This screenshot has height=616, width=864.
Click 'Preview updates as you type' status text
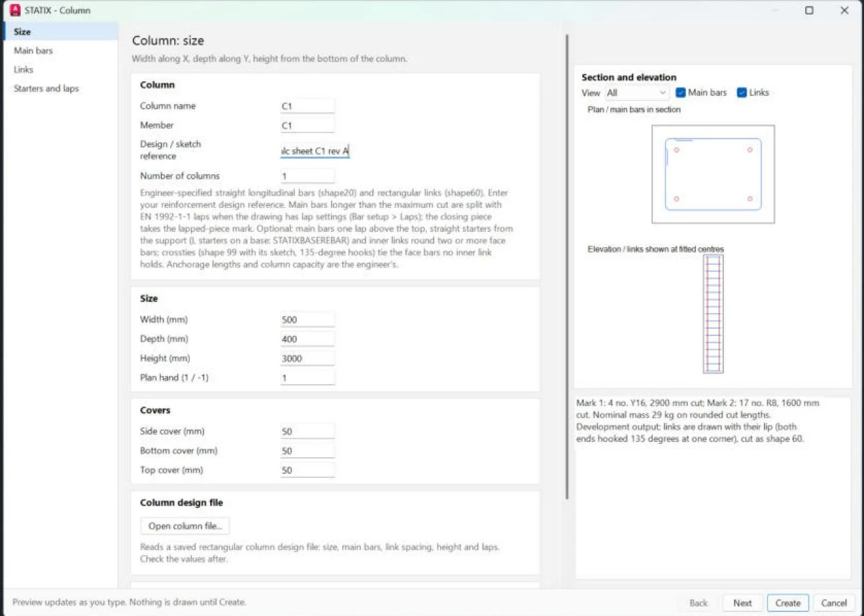[x=129, y=602]
